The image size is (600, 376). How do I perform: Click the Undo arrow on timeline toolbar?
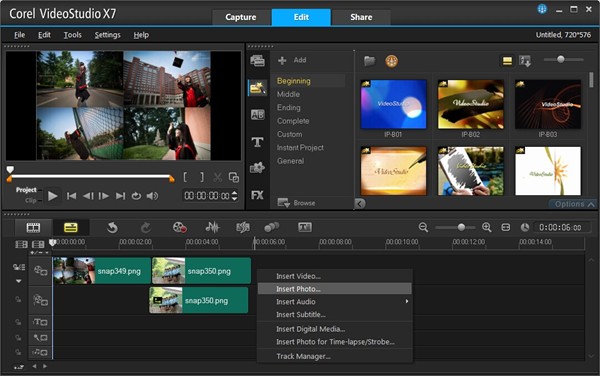(112, 228)
